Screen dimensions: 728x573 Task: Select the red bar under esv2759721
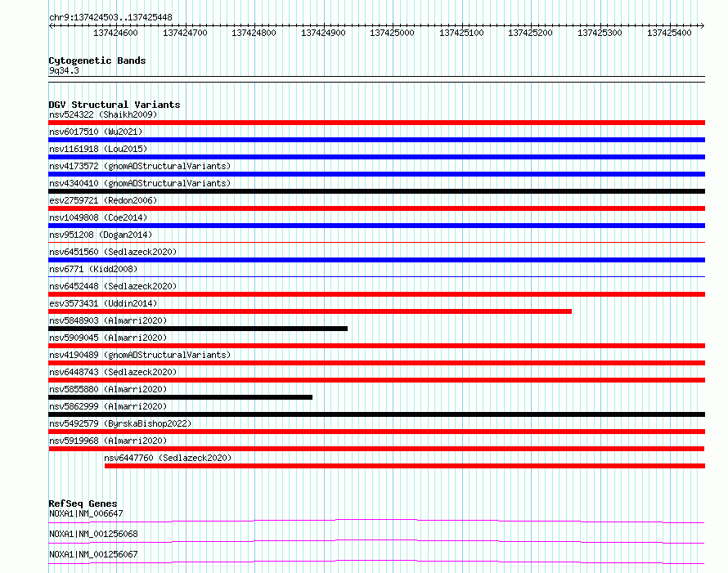[x=376, y=208]
